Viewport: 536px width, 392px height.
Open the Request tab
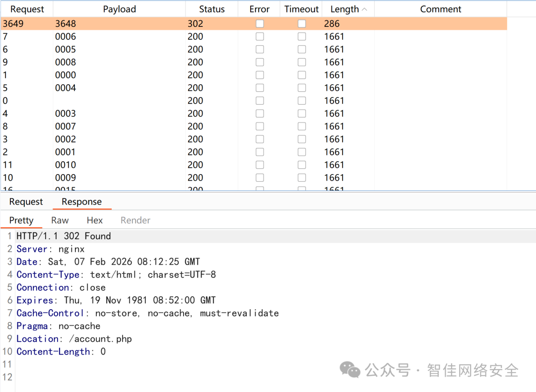tap(26, 201)
